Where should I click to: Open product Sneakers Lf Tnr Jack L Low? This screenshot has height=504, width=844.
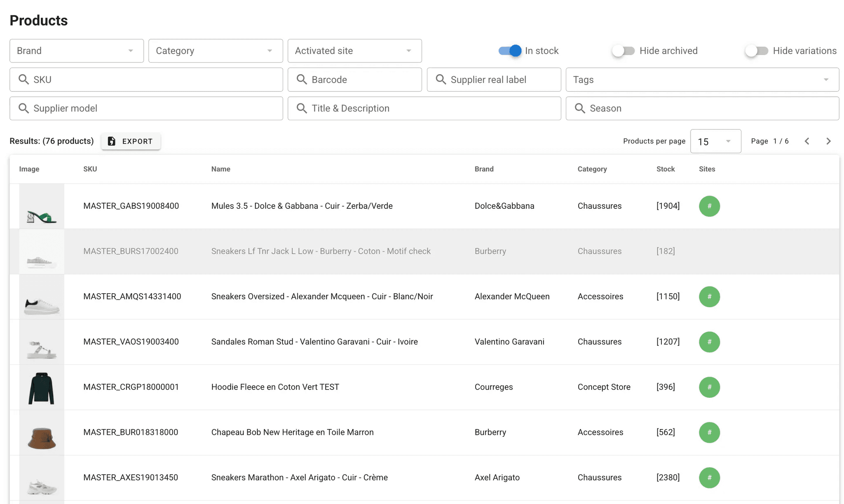pyautogui.click(x=321, y=251)
